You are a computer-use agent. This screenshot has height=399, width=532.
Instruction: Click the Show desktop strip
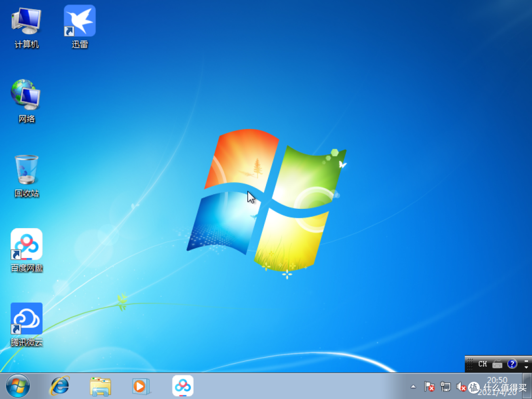click(x=527, y=386)
